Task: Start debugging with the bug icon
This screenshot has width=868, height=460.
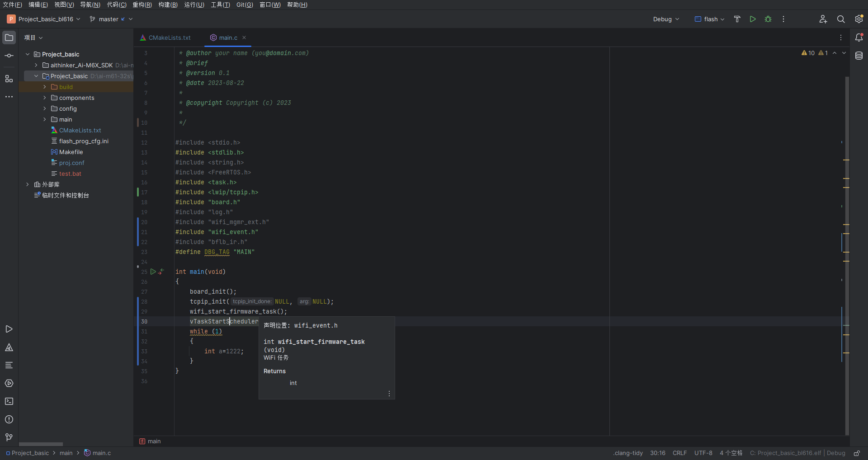Action: click(768, 19)
